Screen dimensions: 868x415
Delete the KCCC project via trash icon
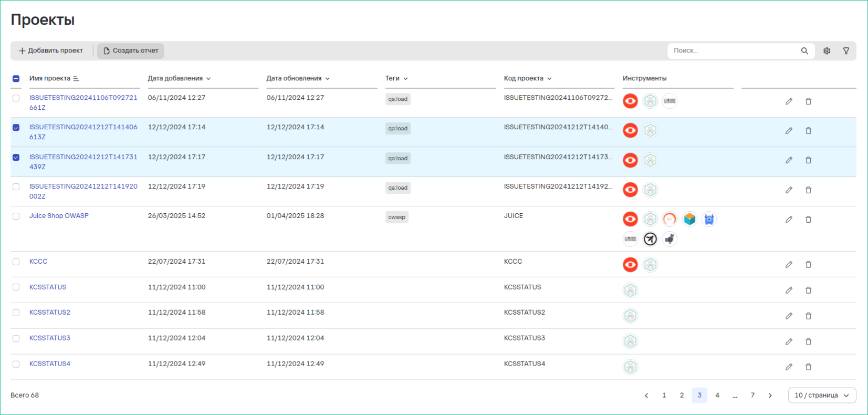click(808, 265)
